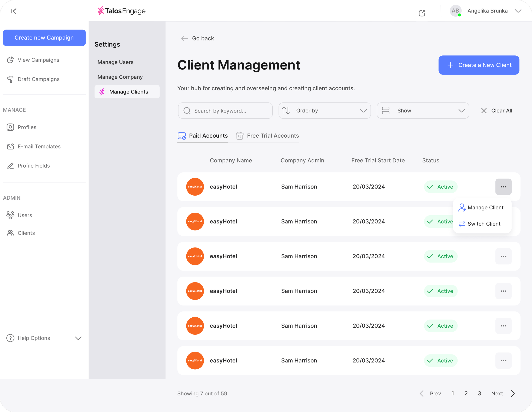Click the View Campaigns pie chart icon
The height and width of the screenshot is (412, 532).
coord(10,60)
